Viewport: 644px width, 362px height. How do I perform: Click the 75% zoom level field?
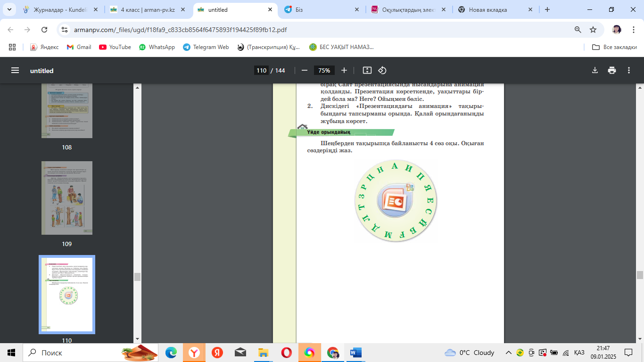tap(324, 70)
